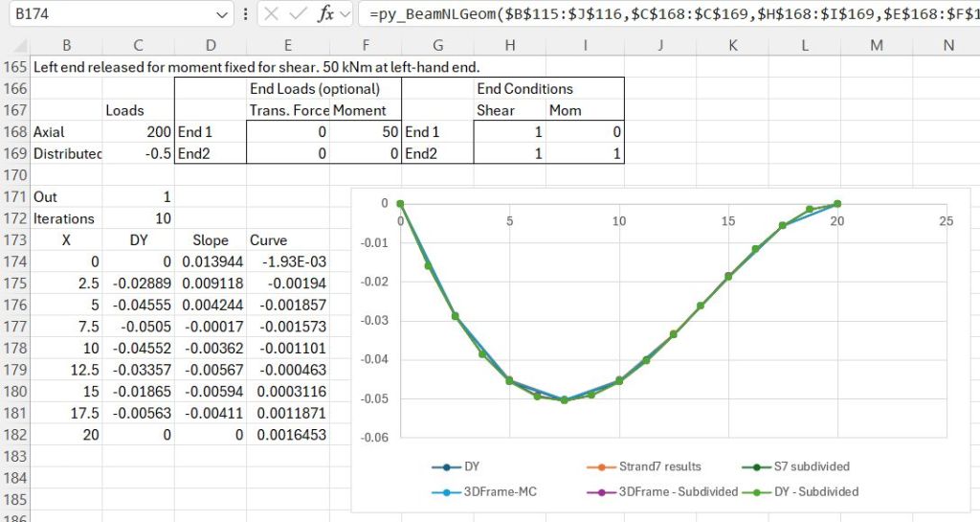980x522 pixels.
Task: Click the Cancel X icon in formula bar
Action: coord(272,14)
